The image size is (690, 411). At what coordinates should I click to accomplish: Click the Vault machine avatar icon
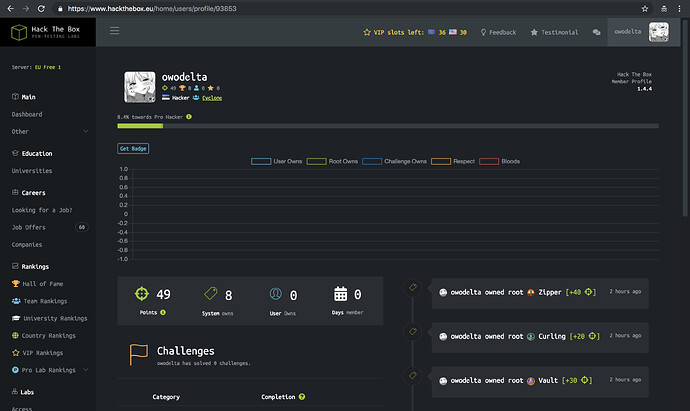pos(531,381)
